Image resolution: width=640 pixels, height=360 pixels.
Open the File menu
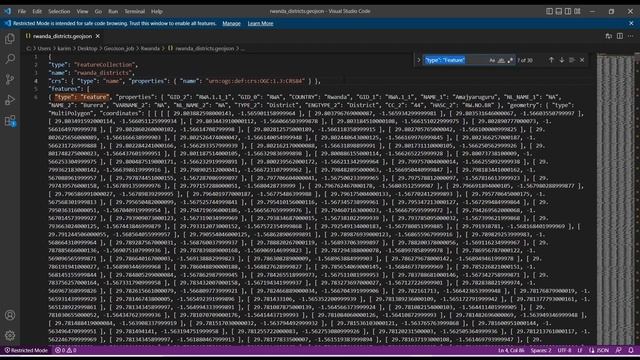click(22, 11)
